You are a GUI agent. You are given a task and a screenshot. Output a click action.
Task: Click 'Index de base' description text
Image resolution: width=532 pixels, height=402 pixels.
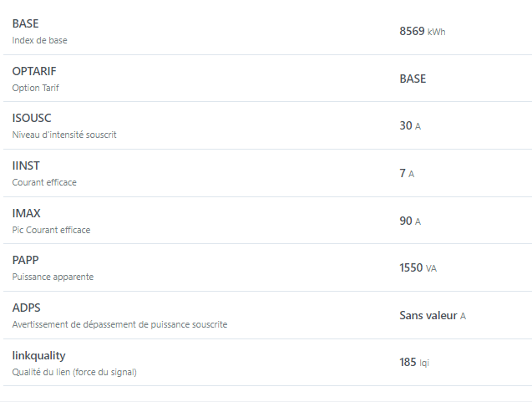click(x=40, y=40)
